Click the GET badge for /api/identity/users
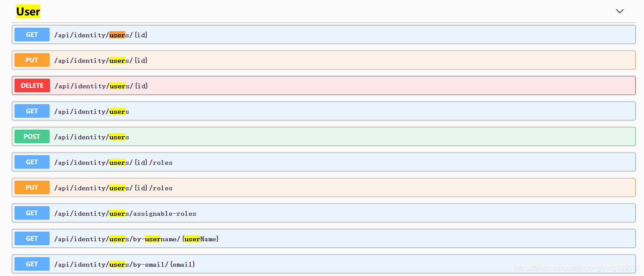 tap(32, 111)
